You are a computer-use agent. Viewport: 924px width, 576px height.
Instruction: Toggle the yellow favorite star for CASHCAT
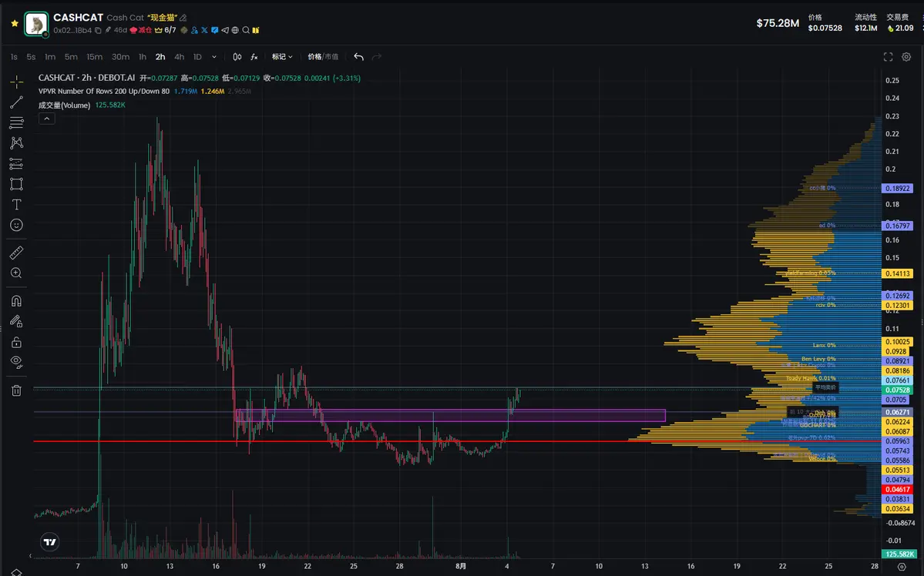pos(15,24)
